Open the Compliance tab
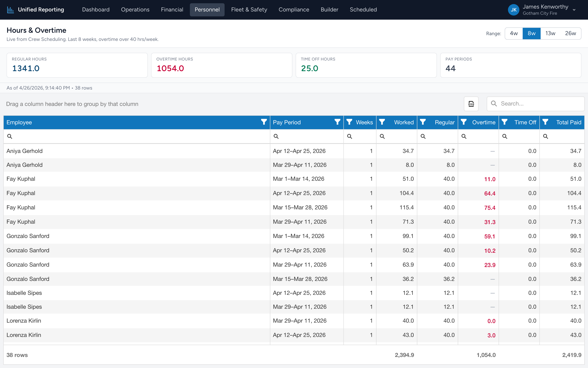Image resolution: width=588 pixels, height=368 pixels. click(x=294, y=10)
